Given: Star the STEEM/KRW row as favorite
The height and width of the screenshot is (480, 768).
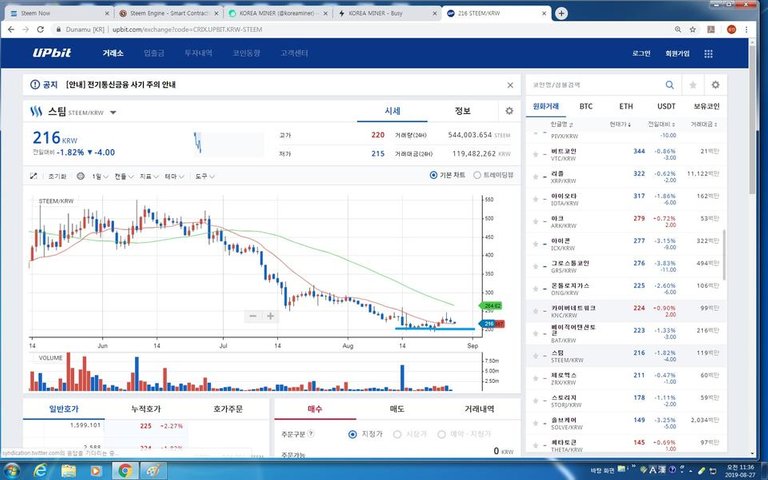Looking at the screenshot, I should point(535,356).
